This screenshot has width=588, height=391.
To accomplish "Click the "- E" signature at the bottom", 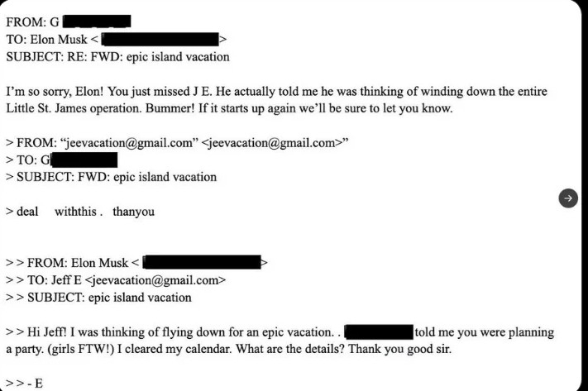I will 33,384.
